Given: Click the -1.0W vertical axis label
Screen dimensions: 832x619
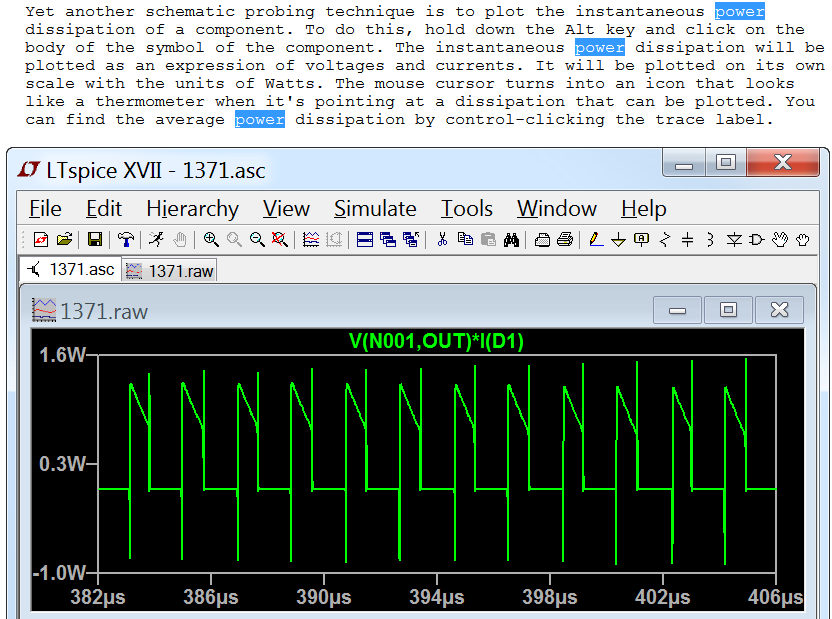Looking at the screenshot, I should [x=59, y=573].
